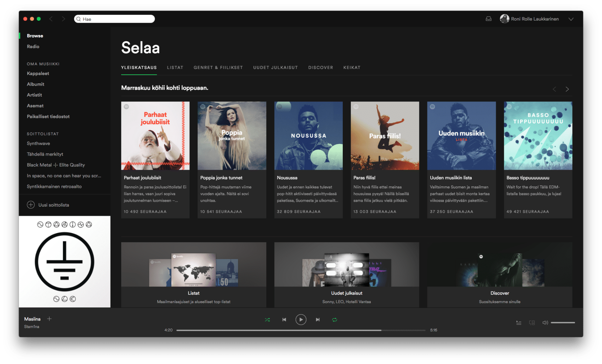Screen dimensions: 602x364
Task: Open the Radio section
Action: pos(33,46)
